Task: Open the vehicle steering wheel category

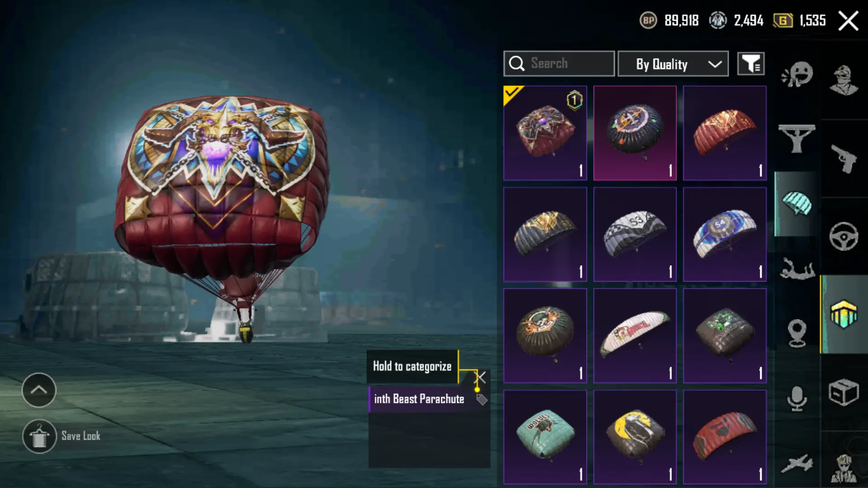Action: click(844, 236)
